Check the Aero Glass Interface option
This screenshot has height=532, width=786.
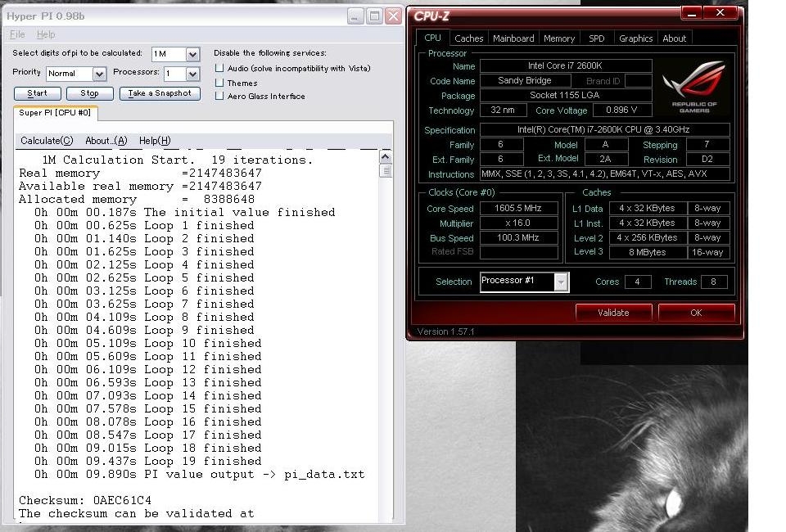point(219,96)
